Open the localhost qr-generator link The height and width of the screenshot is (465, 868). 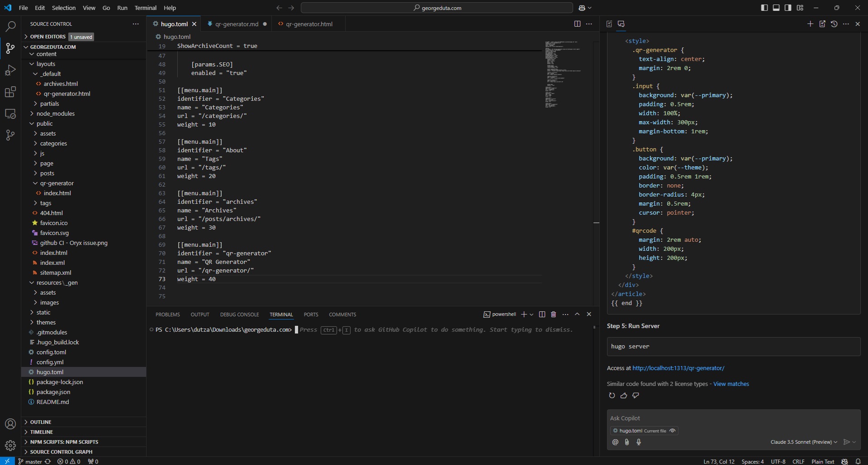678,368
